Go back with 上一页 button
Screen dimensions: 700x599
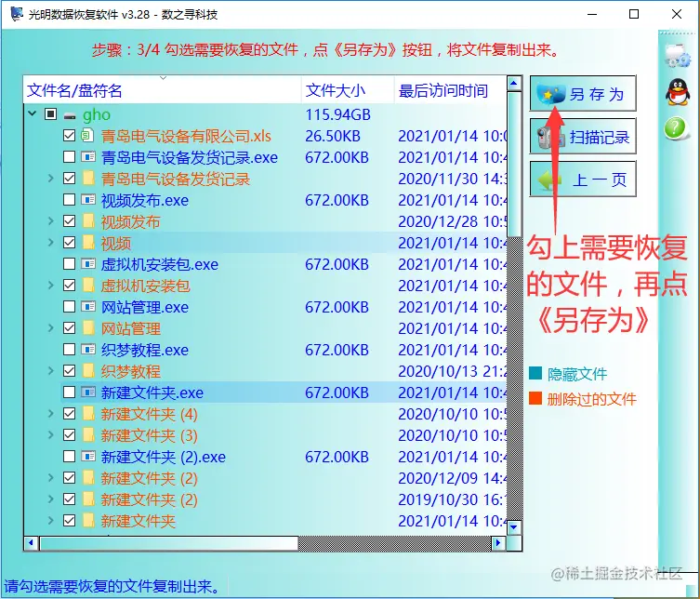click(x=583, y=180)
